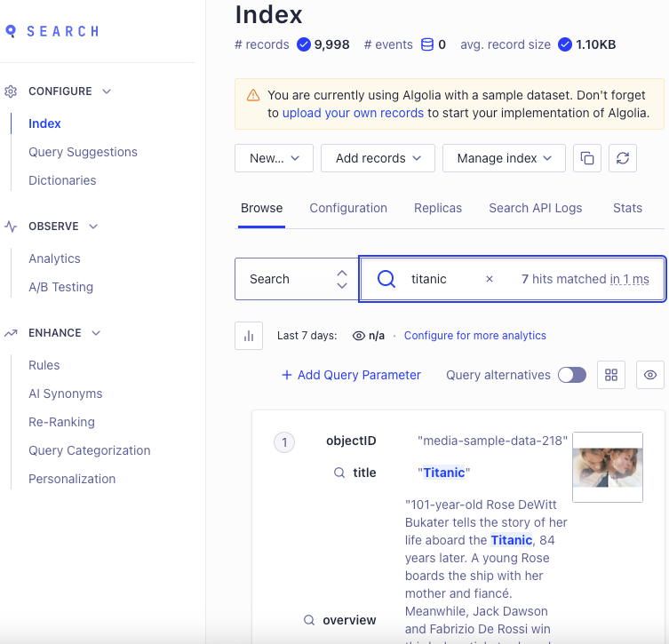This screenshot has width=669, height=644.
Task: Open Re-Ranking in sidebar
Action: (61, 422)
